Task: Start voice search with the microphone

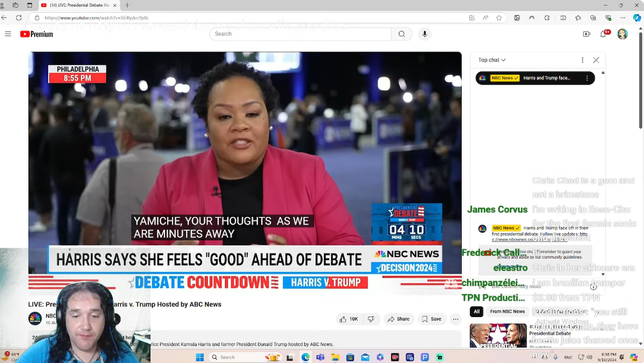Action: (x=425, y=34)
